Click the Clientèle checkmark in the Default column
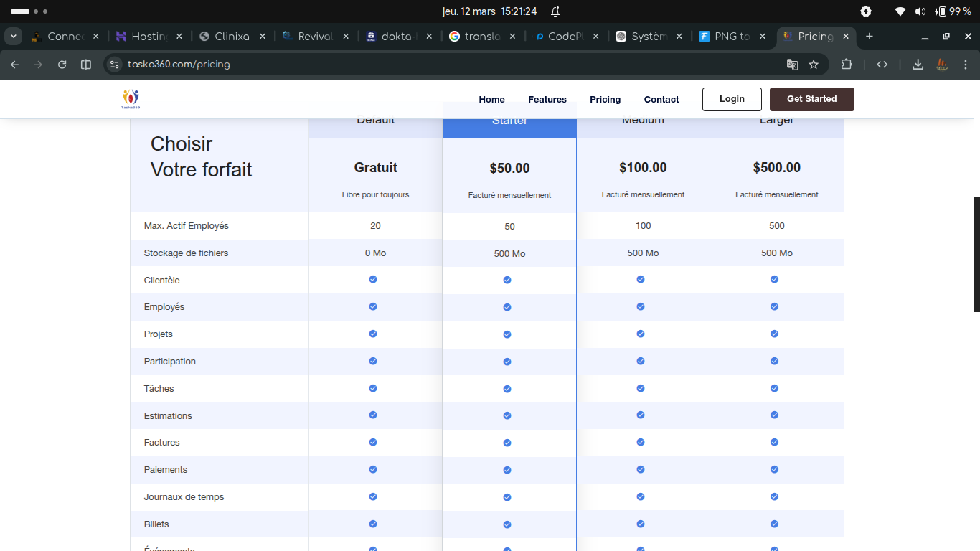Viewport: 980px width, 551px height. tap(373, 279)
